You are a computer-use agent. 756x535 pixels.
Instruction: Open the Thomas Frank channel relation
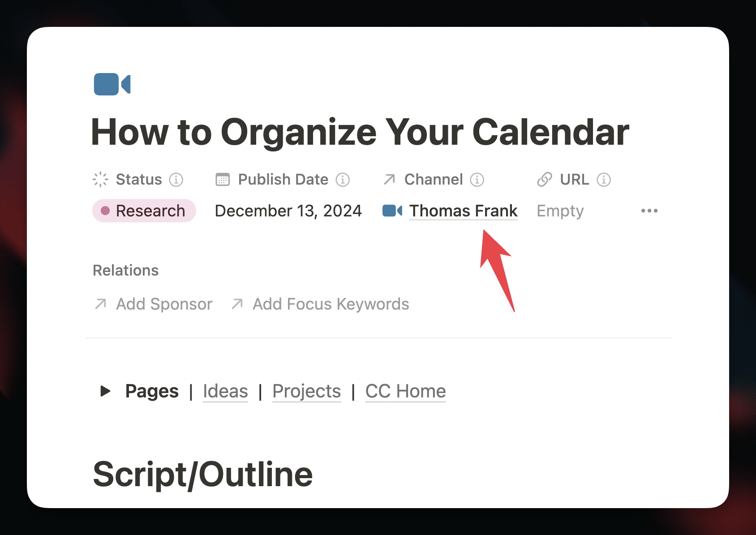(x=464, y=211)
